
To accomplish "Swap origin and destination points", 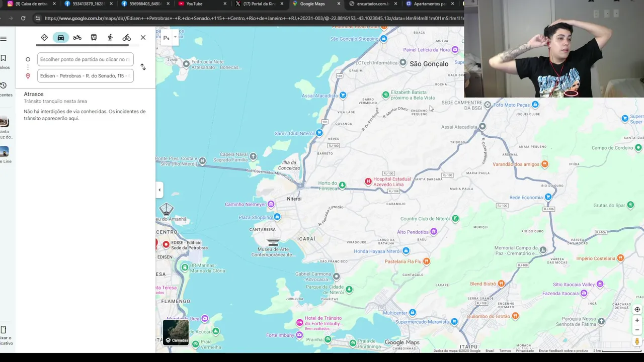I will pyautogui.click(x=143, y=67).
